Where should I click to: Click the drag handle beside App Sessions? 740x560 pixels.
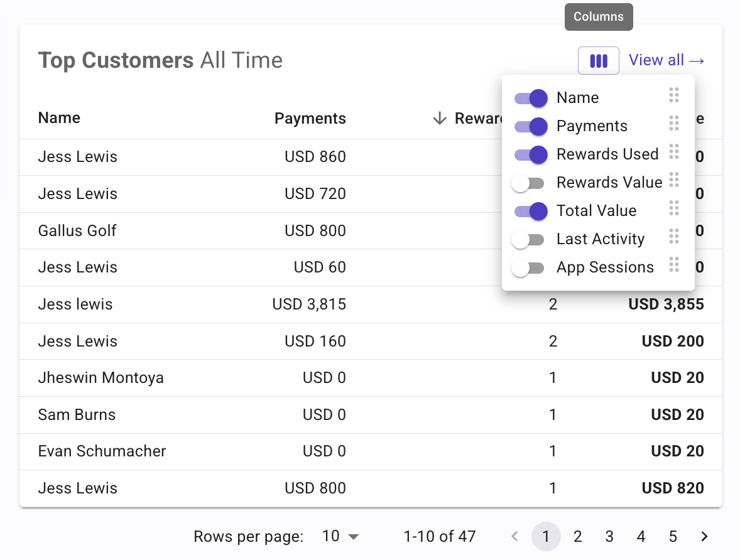coord(674,265)
